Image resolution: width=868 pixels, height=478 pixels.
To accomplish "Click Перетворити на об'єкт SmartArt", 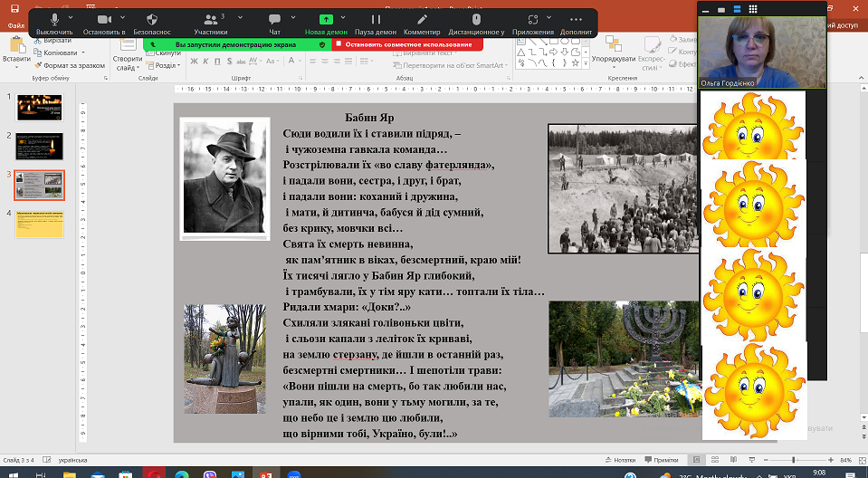I will [450, 65].
